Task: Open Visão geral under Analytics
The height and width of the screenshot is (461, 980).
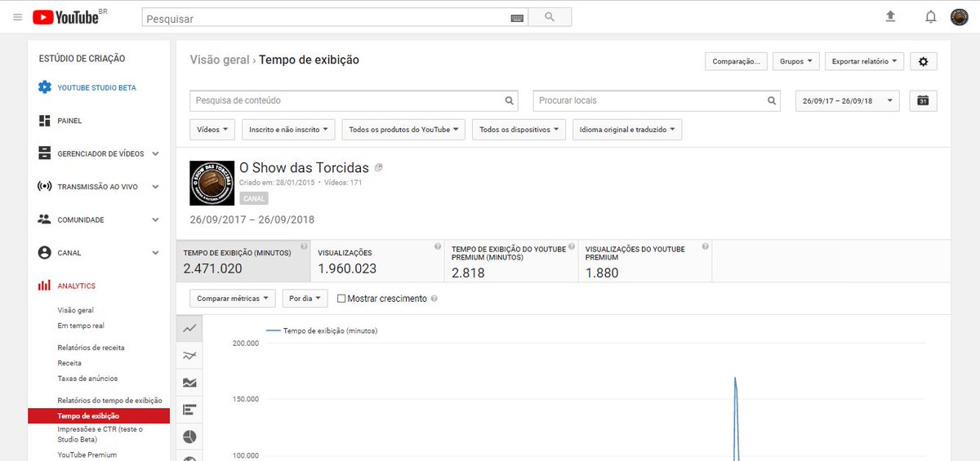Action: point(75,311)
